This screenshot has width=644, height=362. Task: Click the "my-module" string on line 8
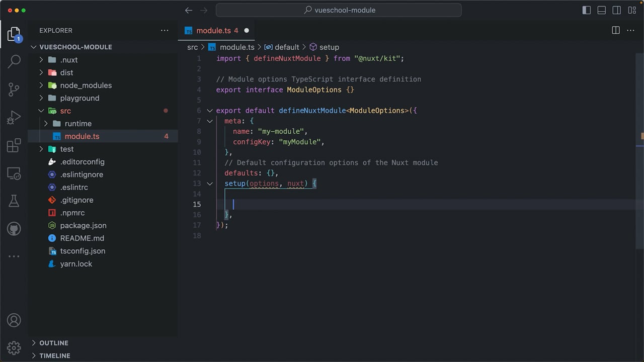[x=281, y=131]
